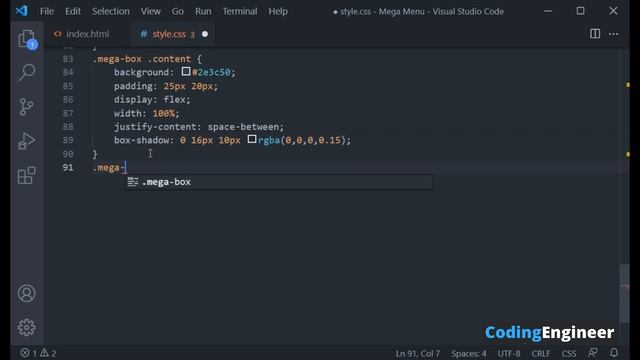Maximize the VS Code window

(x=580, y=11)
